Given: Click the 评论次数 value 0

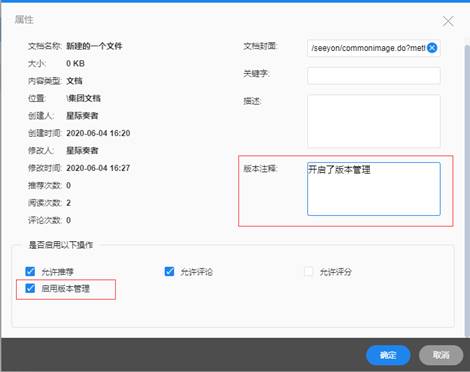Looking at the screenshot, I should (x=68, y=220).
